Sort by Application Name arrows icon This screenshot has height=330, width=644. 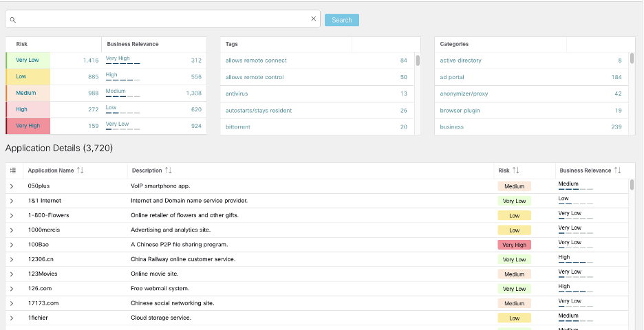[80, 170]
